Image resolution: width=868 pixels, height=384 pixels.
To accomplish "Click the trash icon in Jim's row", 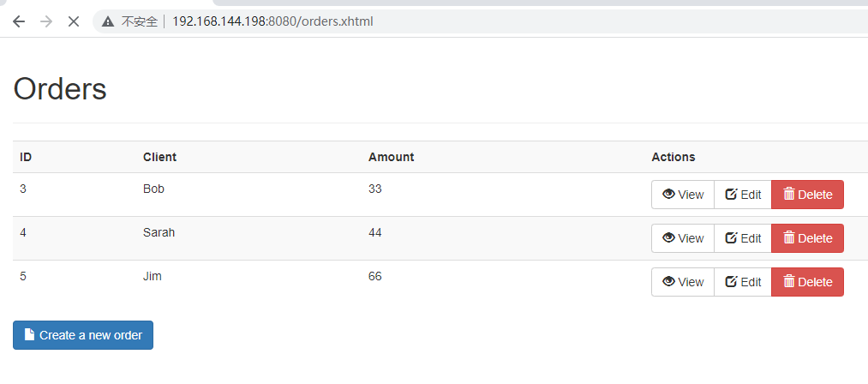I will pyautogui.click(x=789, y=282).
